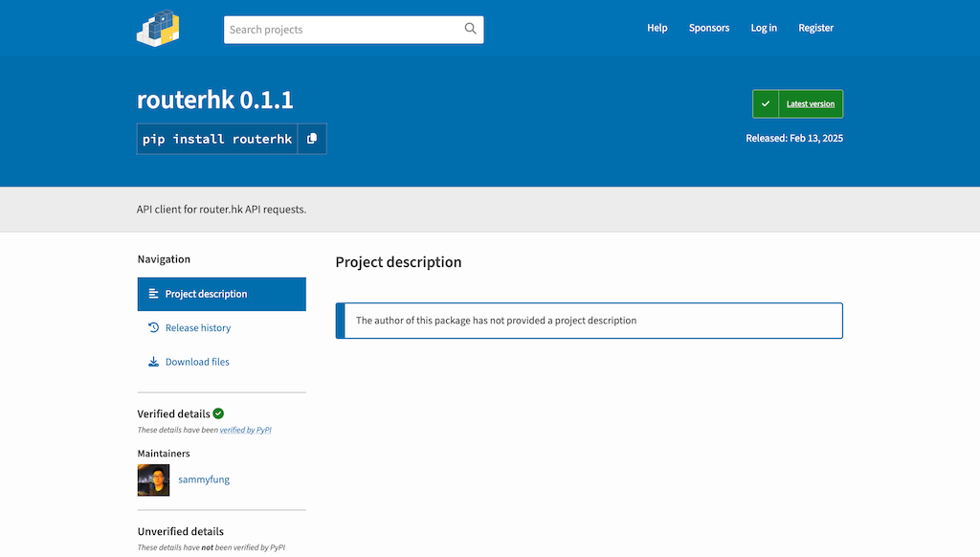980x557 pixels.
Task: Open the Help page
Action: point(657,28)
